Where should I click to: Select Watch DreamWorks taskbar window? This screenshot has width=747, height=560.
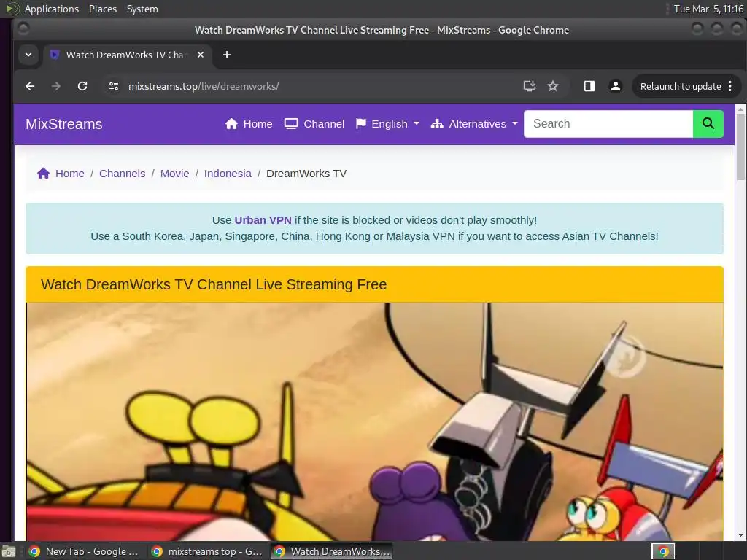[332, 551]
